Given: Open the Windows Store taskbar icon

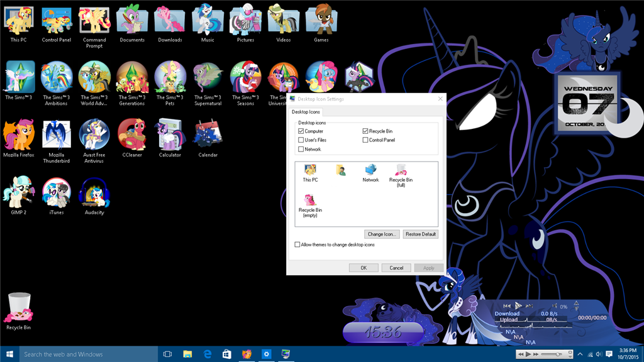Looking at the screenshot, I should pyautogui.click(x=226, y=354).
